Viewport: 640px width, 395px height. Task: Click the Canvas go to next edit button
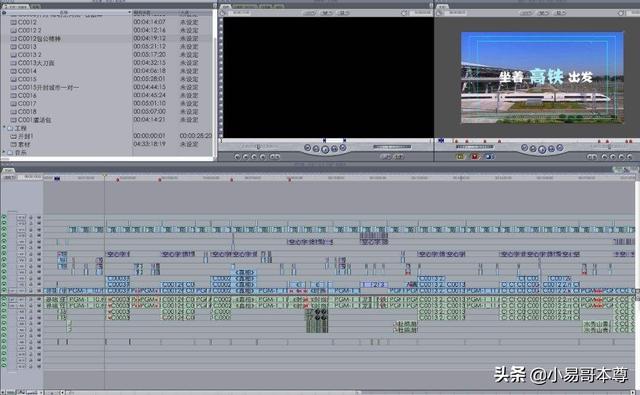(x=560, y=148)
